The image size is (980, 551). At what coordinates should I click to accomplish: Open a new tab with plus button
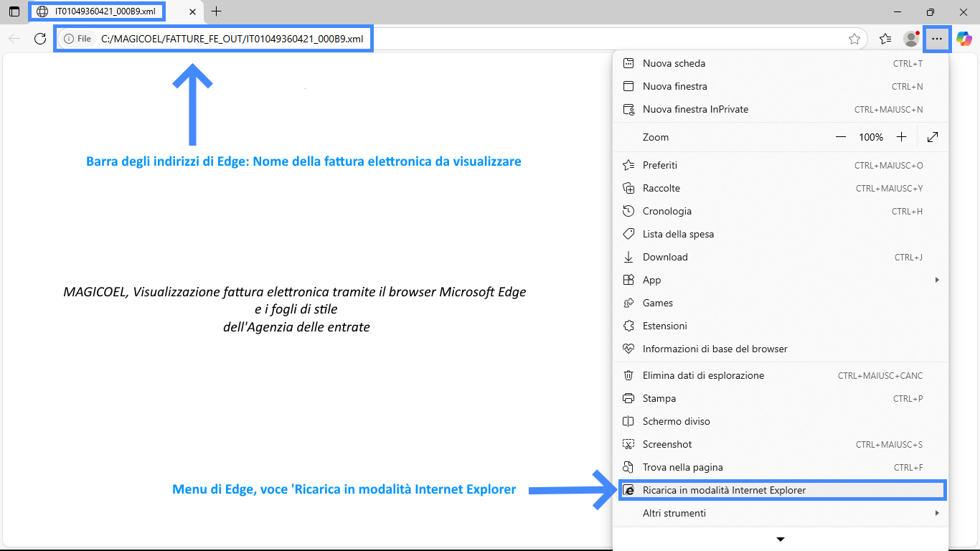pos(216,11)
